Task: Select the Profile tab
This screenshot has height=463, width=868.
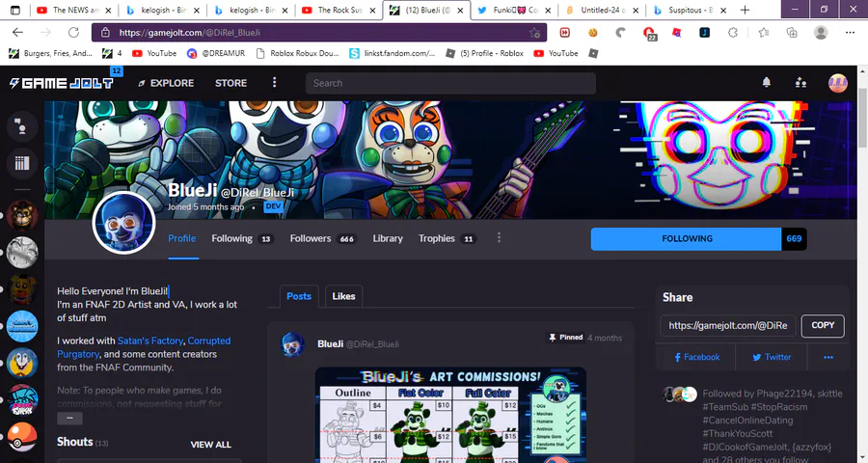Action: point(182,238)
